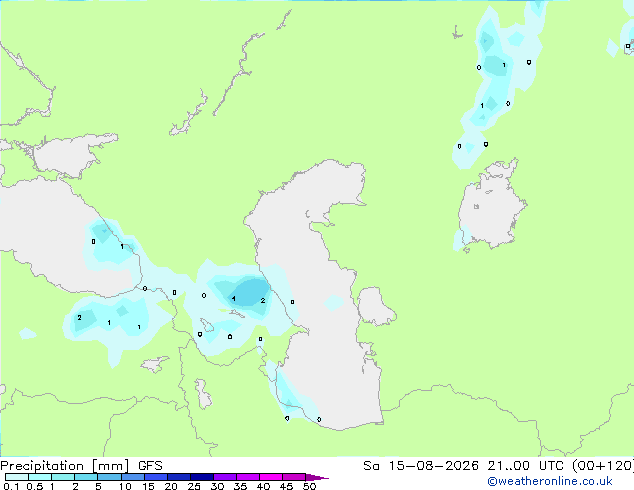The height and width of the screenshot is (490, 634).
Task: Pick the 15–20 mm legend swatch
Action: (x=155, y=477)
